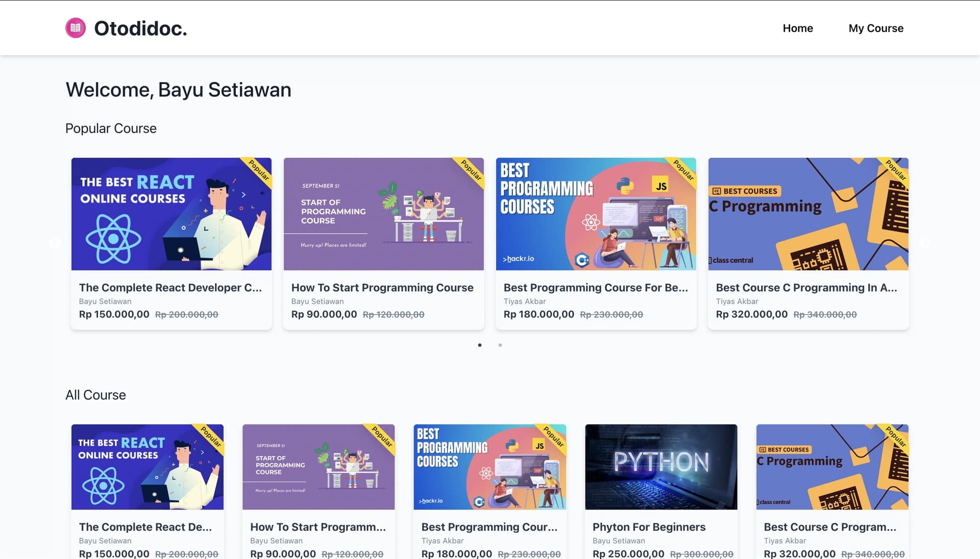The height and width of the screenshot is (559, 980).
Task: Open C Programming thumbnail in Popular Course
Action: [x=808, y=214]
